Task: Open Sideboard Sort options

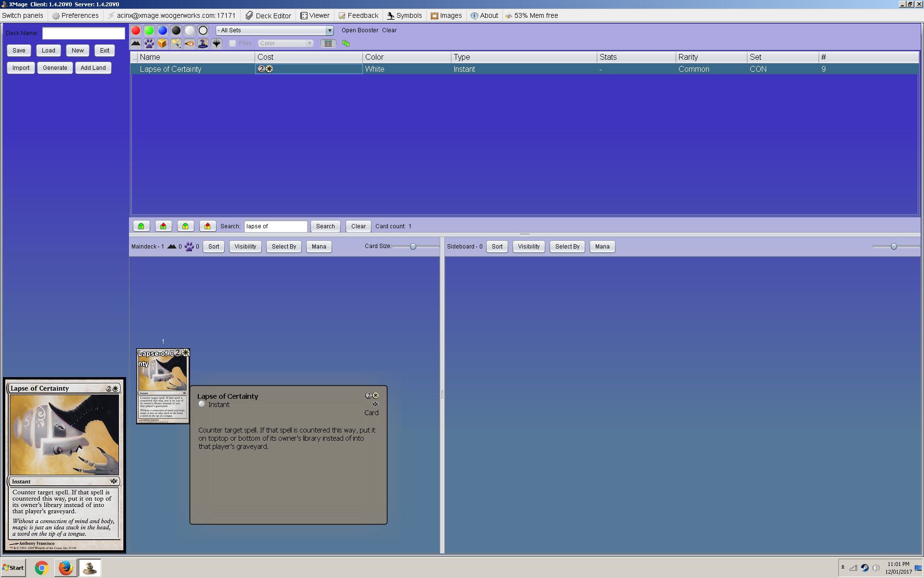Action: tap(497, 247)
